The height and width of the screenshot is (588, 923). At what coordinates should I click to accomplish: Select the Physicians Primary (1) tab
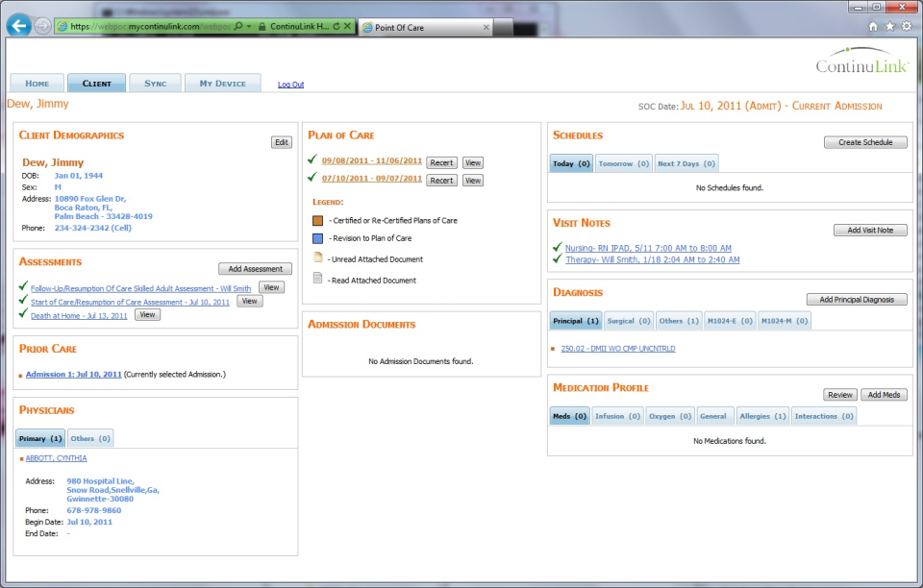40,439
